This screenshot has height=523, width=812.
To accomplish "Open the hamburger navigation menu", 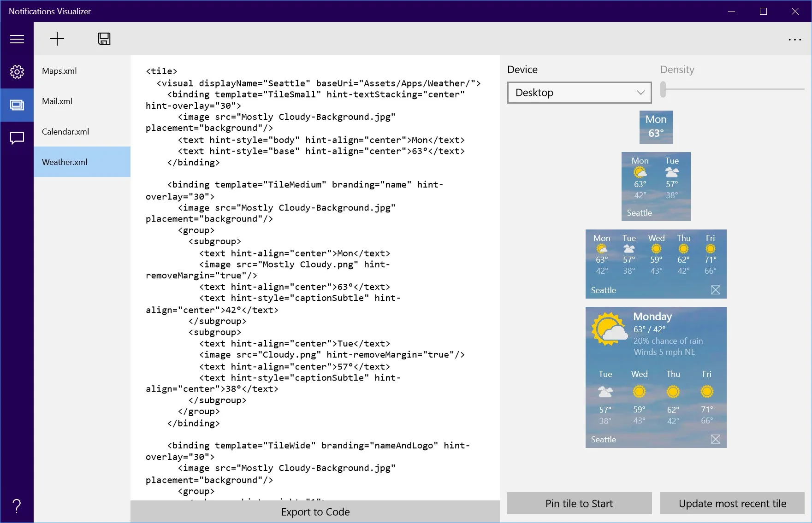I will (x=17, y=39).
